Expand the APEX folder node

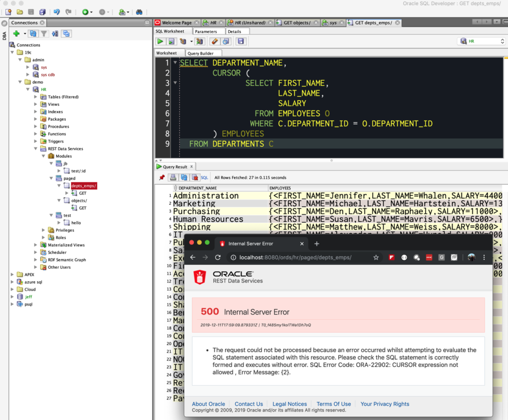tap(12, 275)
